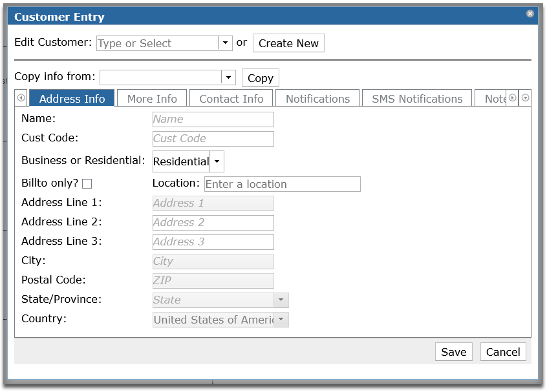Image resolution: width=547 pixels, height=392 pixels.
Task: Open Business or Residential dropdown arrow
Action: click(x=217, y=161)
